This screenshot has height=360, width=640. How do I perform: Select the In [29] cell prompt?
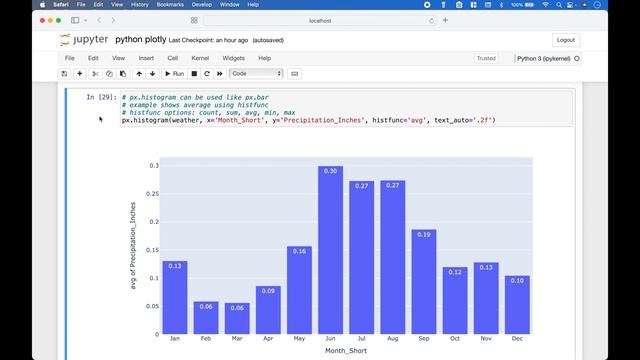[101, 97]
